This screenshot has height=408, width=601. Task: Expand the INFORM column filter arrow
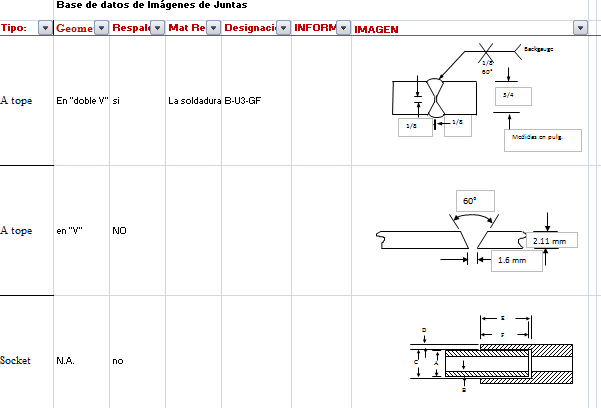click(x=343, y=28)
